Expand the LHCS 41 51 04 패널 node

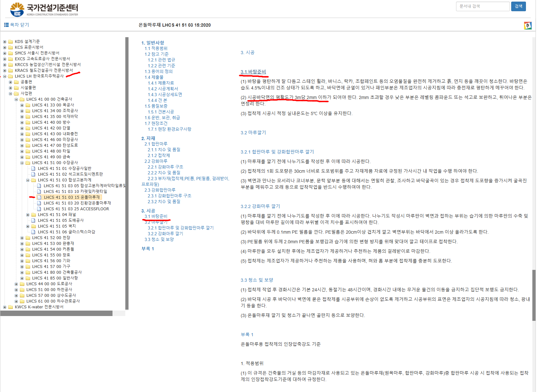(x=28, y=215)
